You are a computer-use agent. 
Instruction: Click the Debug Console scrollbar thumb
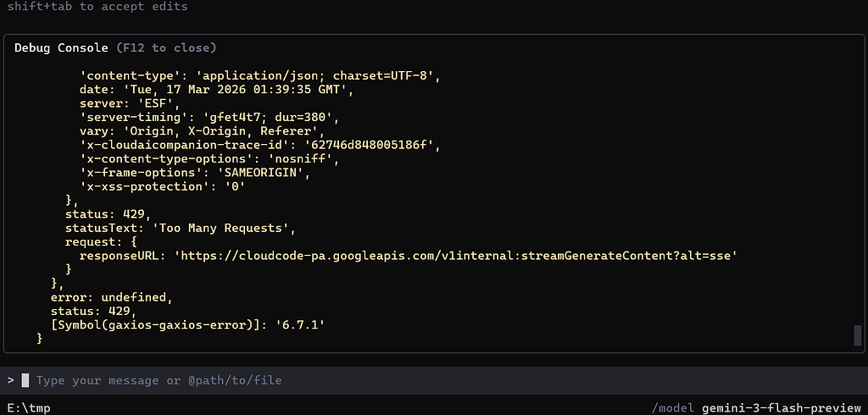pyautogui.click(x=858, y=335)
